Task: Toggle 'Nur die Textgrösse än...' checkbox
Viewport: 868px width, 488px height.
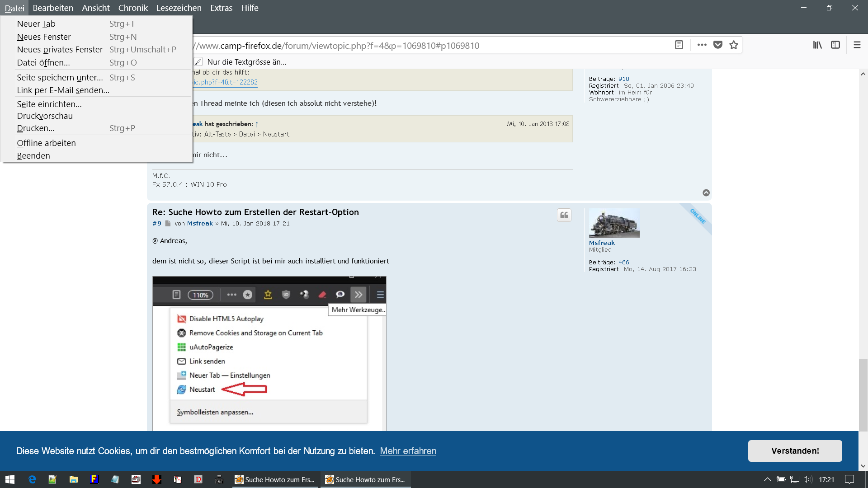Action: tap(198, 62)
